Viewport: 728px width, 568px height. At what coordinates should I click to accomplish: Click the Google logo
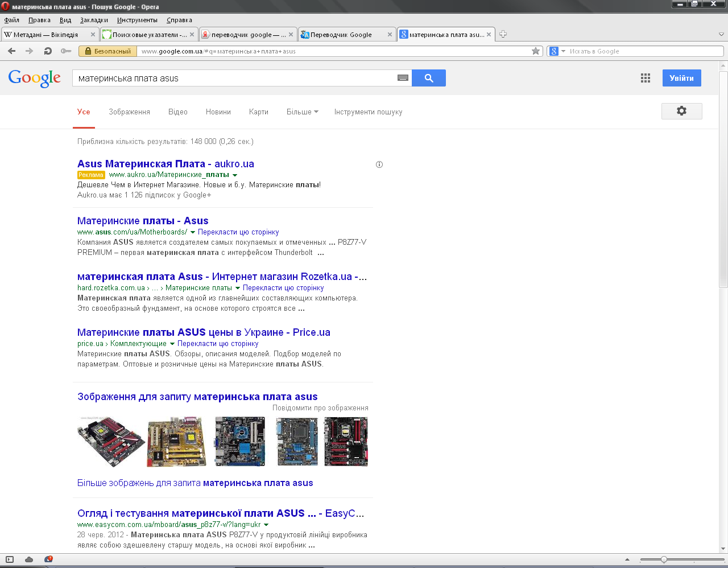pos(35,79)
